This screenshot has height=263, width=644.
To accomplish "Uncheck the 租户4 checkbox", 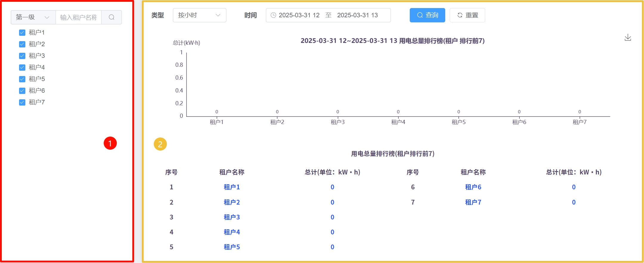I will pos(22,67).
